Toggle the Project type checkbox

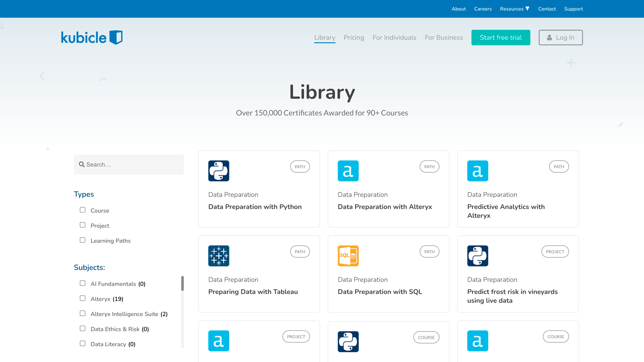pos(83,225)
